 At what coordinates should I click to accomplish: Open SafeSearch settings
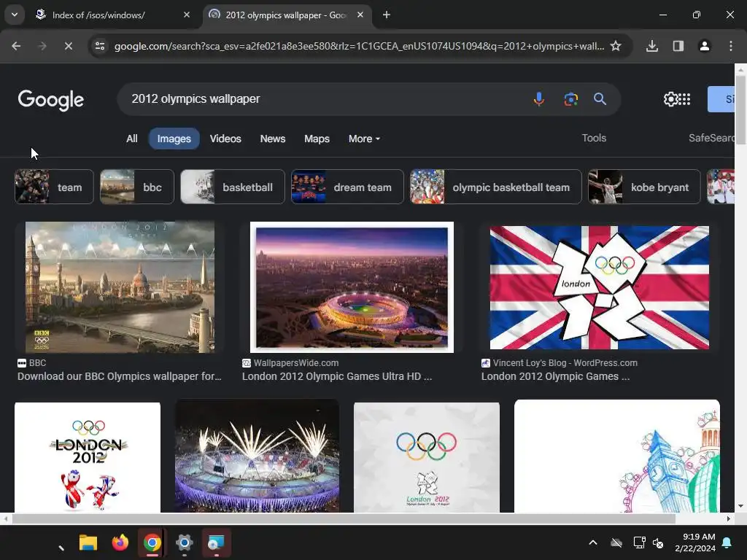[711, 138]
